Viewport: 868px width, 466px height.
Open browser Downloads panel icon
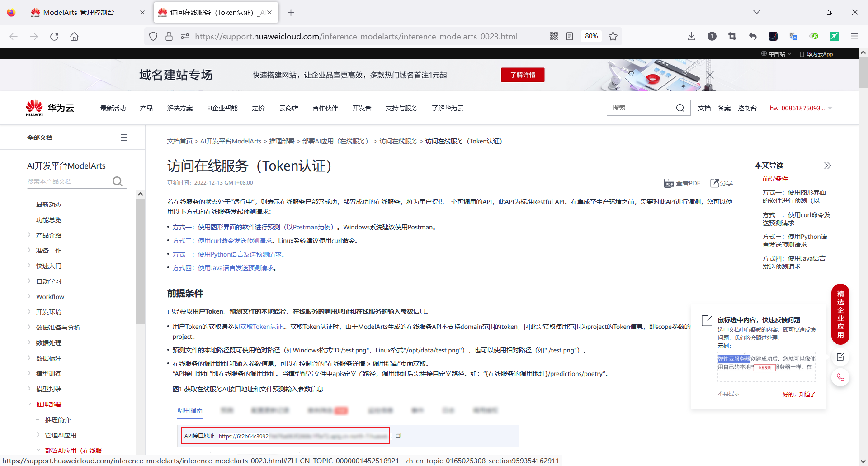coord(691,36)
